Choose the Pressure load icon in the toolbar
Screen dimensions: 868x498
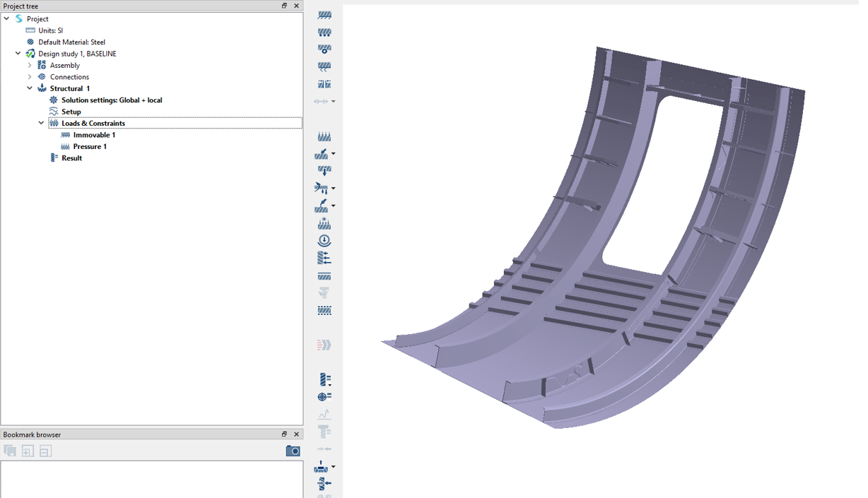(x=324, y=136)
